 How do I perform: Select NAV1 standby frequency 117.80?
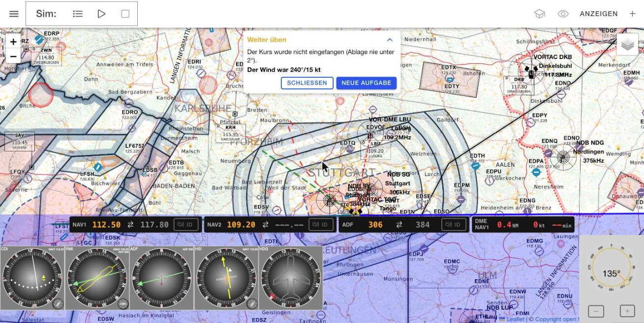pyautogui.click(x=154, y=225)
